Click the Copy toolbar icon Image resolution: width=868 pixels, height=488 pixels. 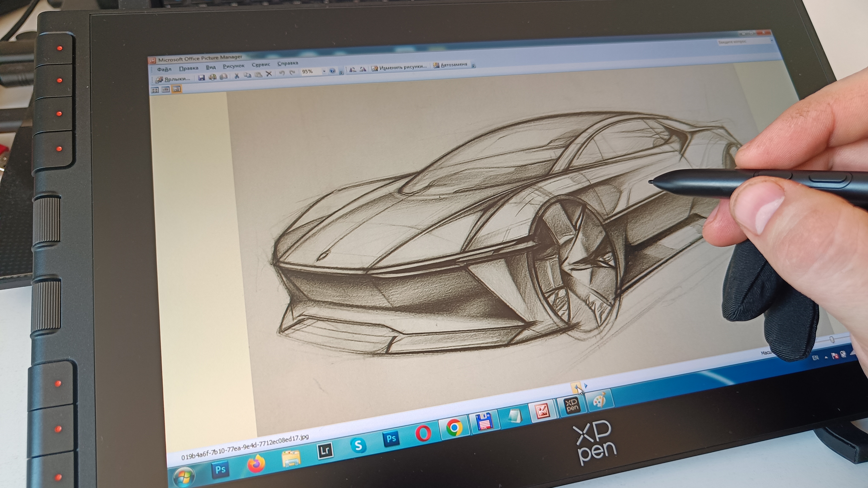(247, 75)
